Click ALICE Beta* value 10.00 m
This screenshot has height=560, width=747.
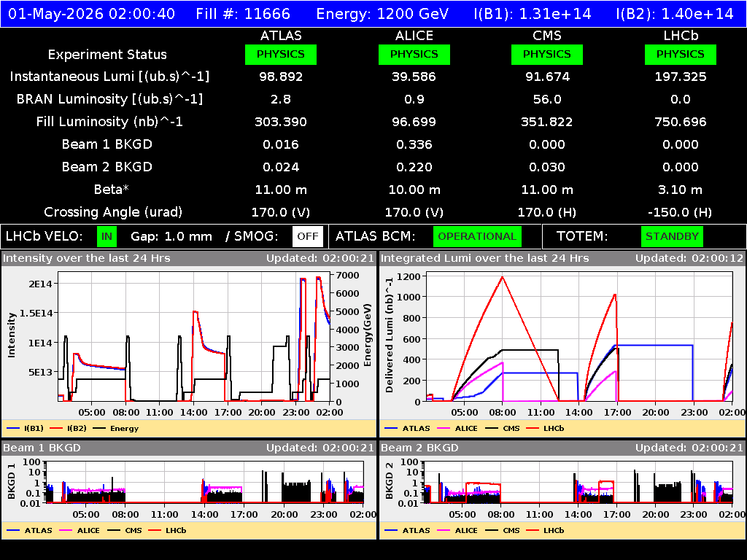414,190
